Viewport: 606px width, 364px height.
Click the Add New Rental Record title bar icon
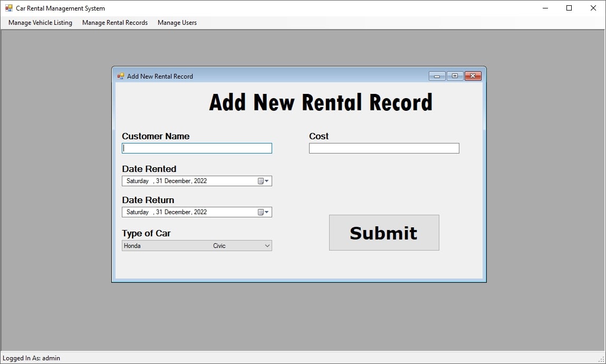tap(121, 76)
